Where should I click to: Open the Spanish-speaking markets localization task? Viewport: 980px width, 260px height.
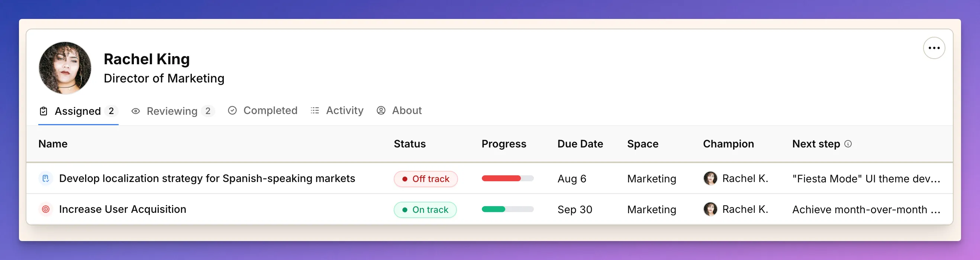pyautogui.click(x=207, y=178)
